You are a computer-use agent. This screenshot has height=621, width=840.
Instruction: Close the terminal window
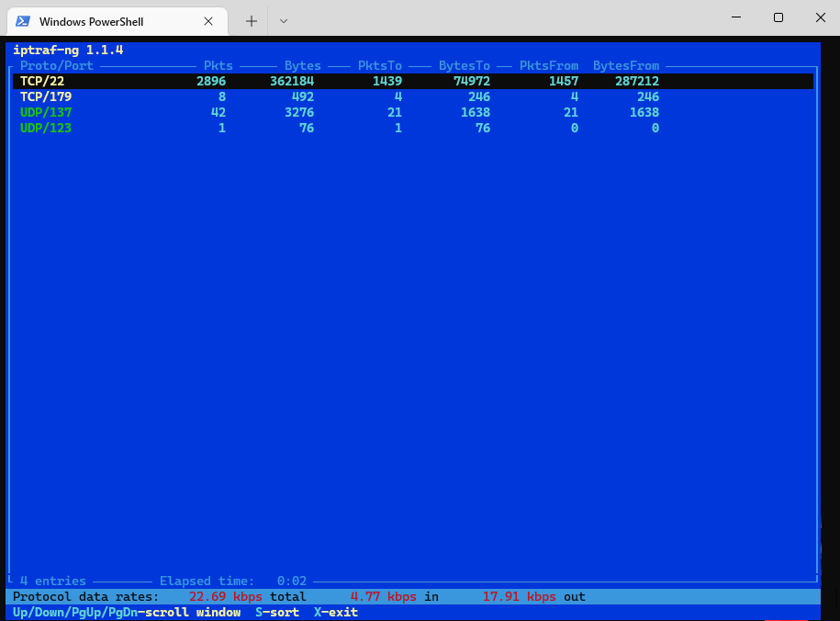820,17
